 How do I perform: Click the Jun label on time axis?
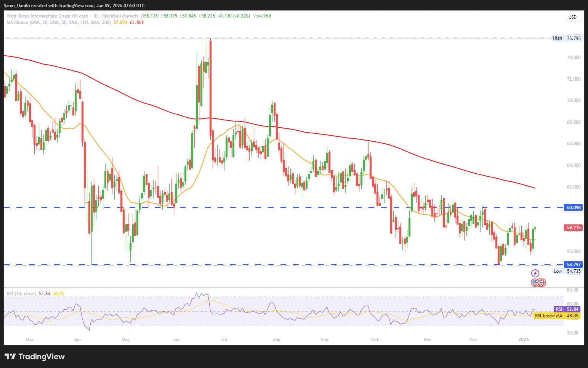[x=176, y=340]
